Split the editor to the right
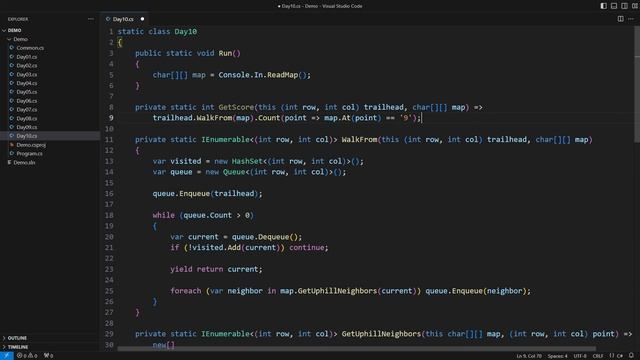 pos(620,19)
